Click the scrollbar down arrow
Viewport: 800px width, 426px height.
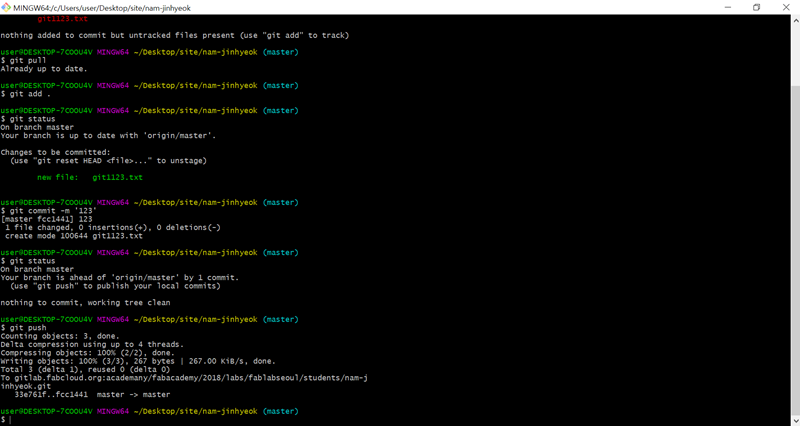click(795, 421)
